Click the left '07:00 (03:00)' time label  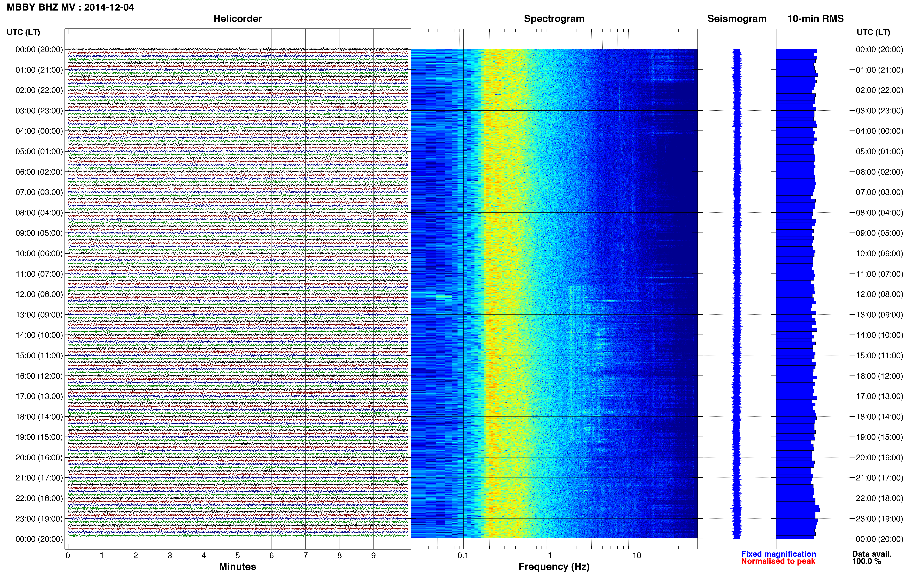[39, 192]
